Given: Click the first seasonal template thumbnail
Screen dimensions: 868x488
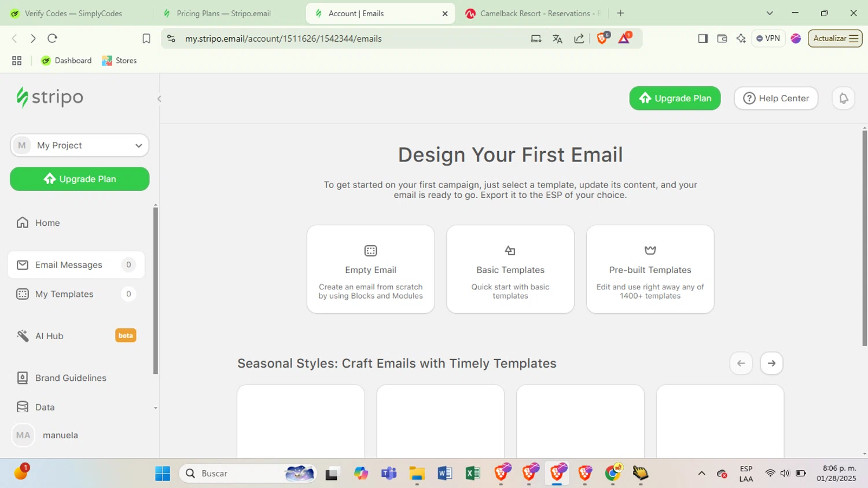Looking at the screenshot, I should pos(301,421).
